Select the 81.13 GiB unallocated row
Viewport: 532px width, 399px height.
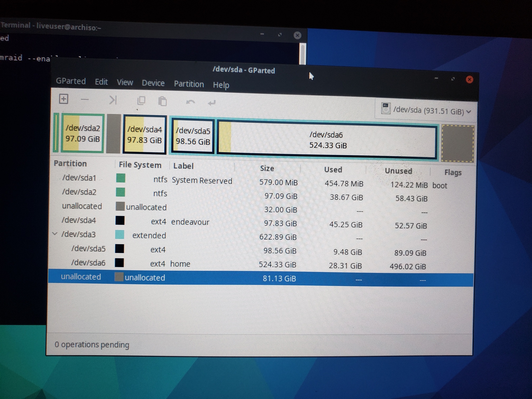[x=261, y=278]
